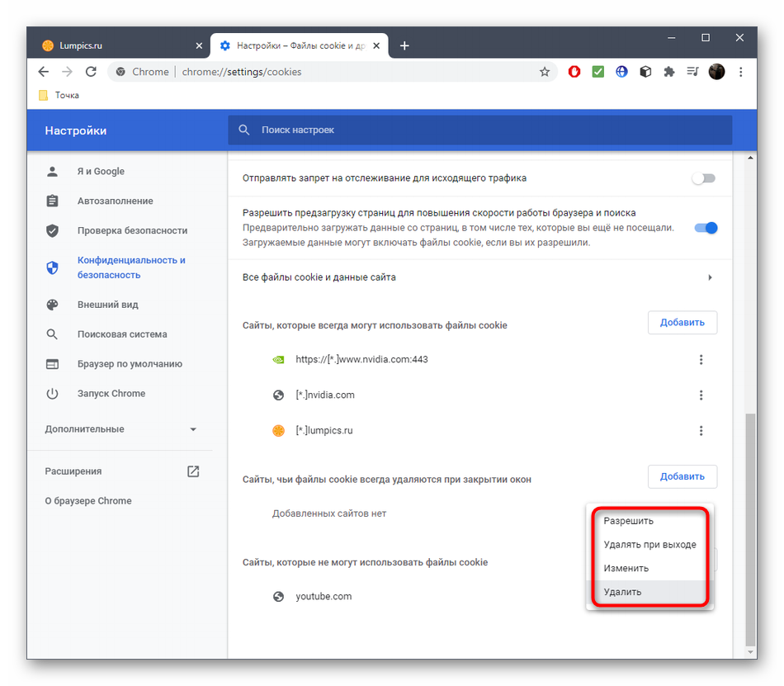Reload the settings page
This screenshot has height=686, width=784.
click(91, 72)
